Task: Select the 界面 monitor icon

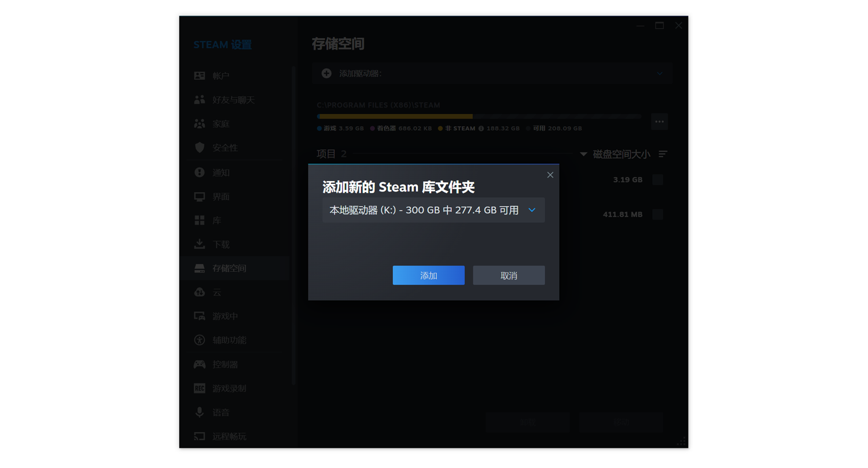Action: coord(200,197)
